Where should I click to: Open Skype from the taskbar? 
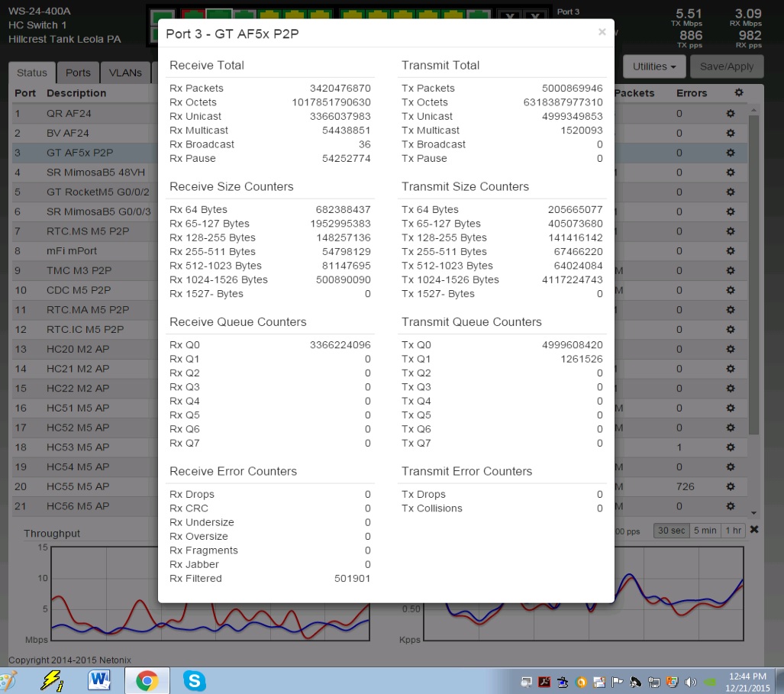pos(195,680)
